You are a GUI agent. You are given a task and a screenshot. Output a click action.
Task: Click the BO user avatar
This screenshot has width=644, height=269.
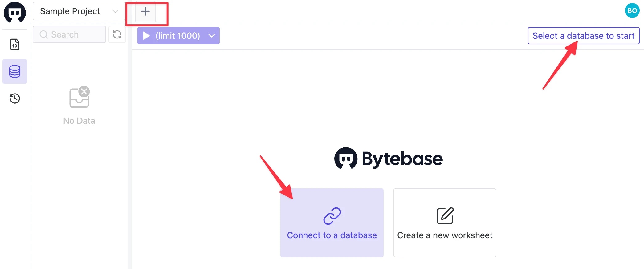(x=632, y=10)
